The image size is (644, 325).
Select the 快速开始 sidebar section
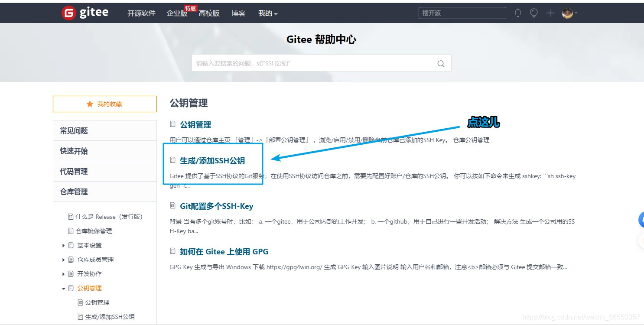105,151
